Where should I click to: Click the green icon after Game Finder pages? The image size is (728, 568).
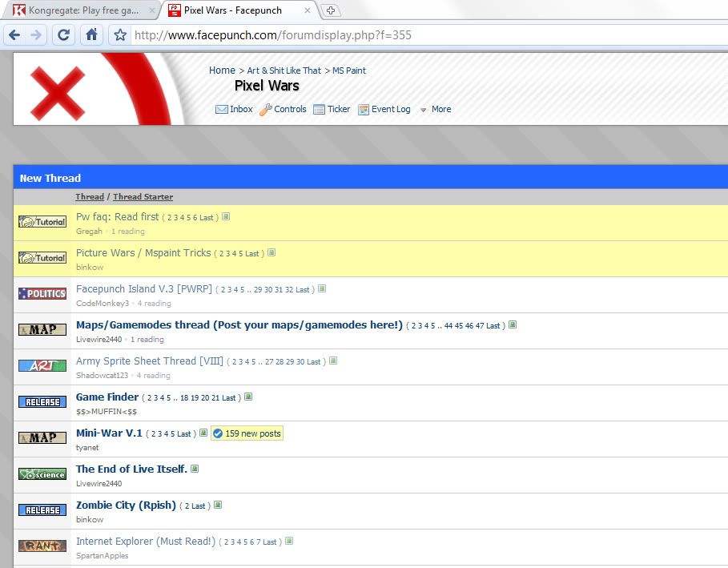coord(248,397)
